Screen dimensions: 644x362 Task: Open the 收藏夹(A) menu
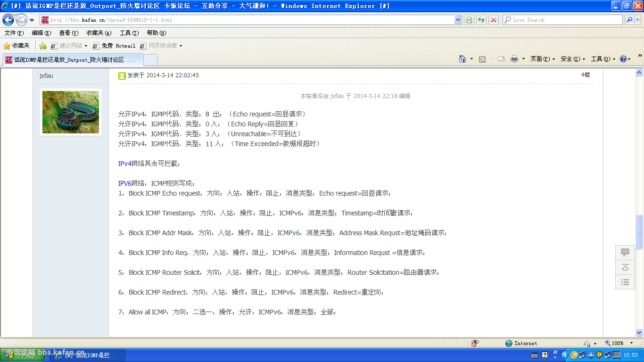click(x=99, y=33)
